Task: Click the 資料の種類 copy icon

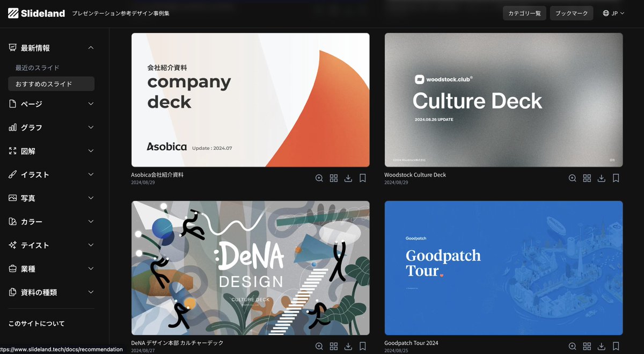Action: pos(13,292)
